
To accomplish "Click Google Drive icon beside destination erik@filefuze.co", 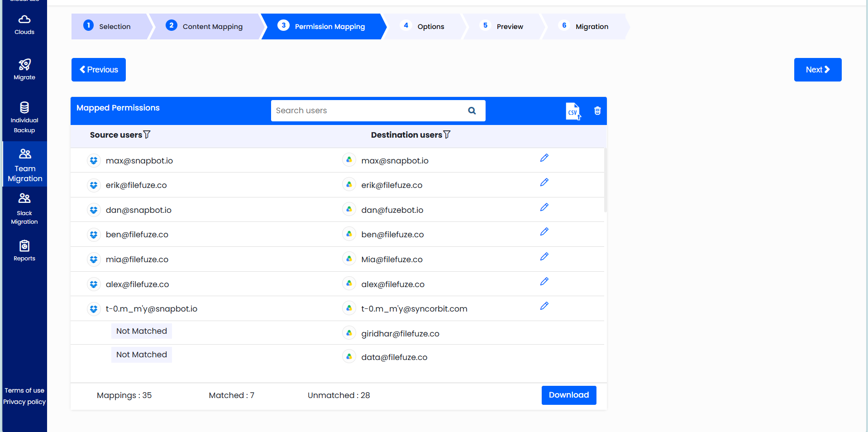I will tap(349, 185).
